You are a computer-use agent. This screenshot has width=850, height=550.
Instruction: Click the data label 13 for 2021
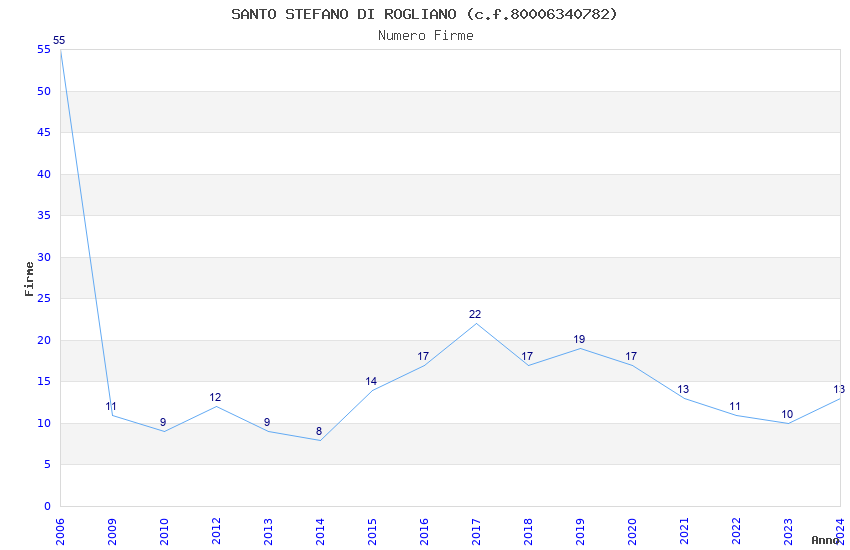coord(684,389)
